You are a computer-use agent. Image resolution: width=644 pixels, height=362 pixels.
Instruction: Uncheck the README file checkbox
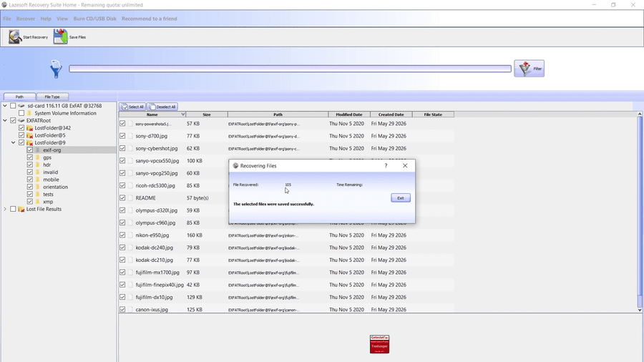point(122,198)
